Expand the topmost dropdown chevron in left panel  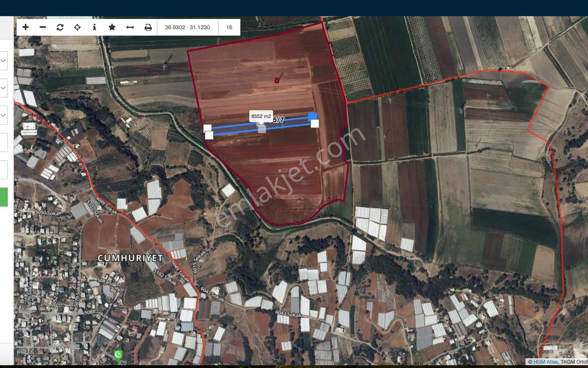3,61
